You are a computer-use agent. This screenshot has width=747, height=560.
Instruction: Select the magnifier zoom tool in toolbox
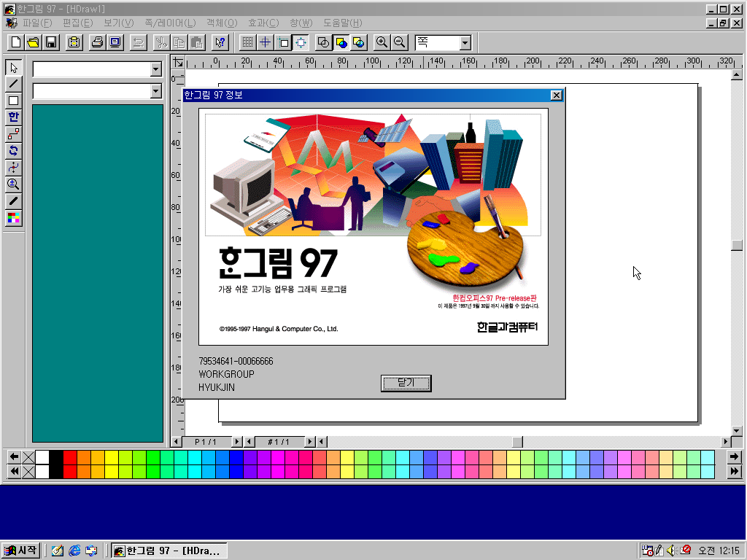(x=13, y=184)
